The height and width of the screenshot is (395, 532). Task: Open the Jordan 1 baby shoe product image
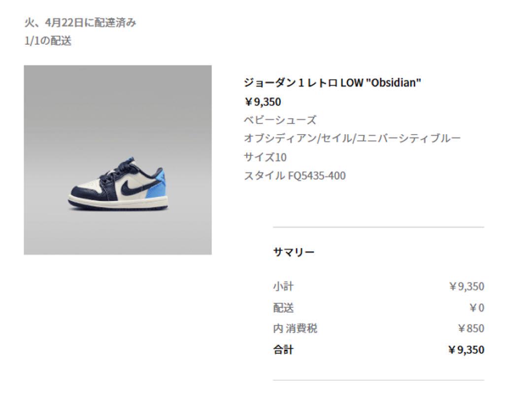118,160
